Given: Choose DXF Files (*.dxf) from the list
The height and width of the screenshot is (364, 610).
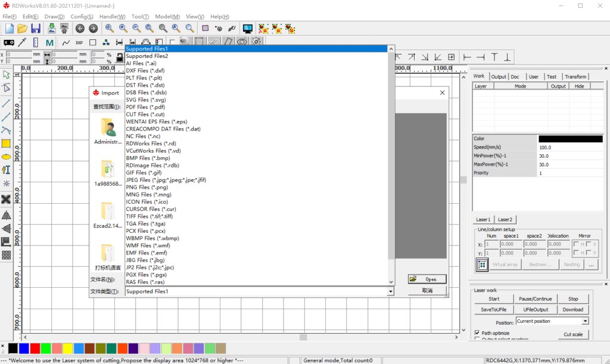Looking at the screenshot, I should tap(256, 70).
